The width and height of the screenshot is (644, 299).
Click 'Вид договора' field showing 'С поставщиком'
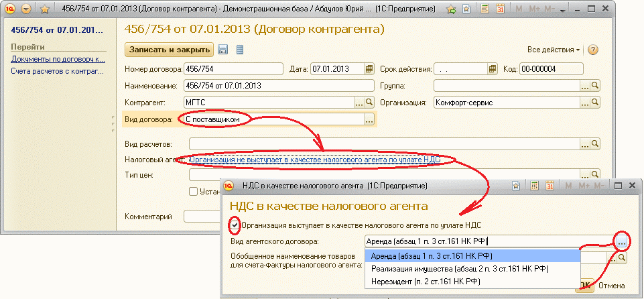click(274, 119)
